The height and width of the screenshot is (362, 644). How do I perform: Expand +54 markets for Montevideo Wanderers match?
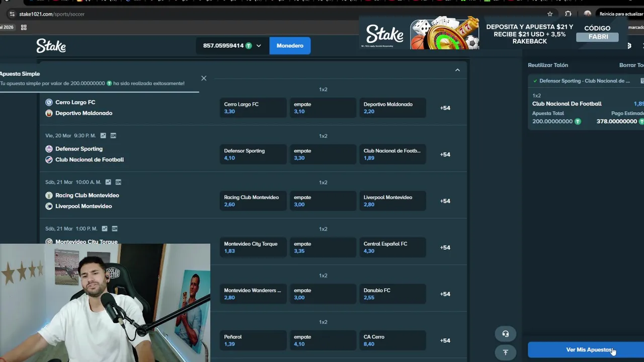coord(445,294)
